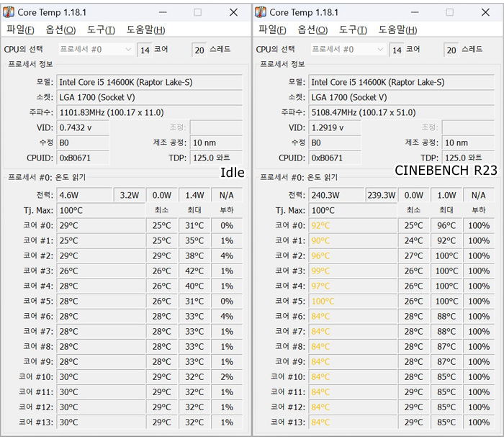Screen dimensions: 504x439
Task: Open 옵션(O) menu in the right window
Action: (312, 30)
